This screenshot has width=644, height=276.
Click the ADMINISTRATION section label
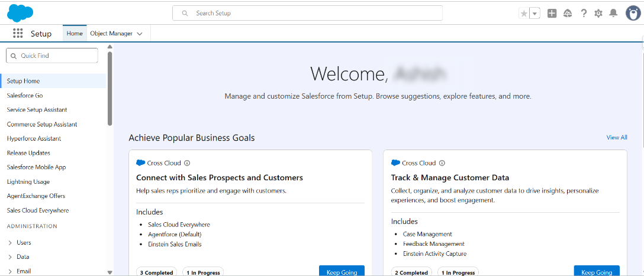32,226
